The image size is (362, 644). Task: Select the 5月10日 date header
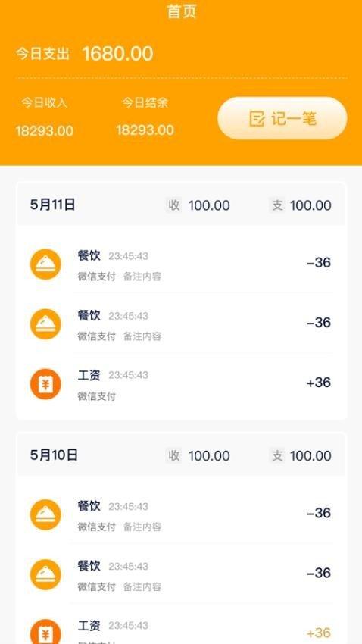tap(54, 455)
